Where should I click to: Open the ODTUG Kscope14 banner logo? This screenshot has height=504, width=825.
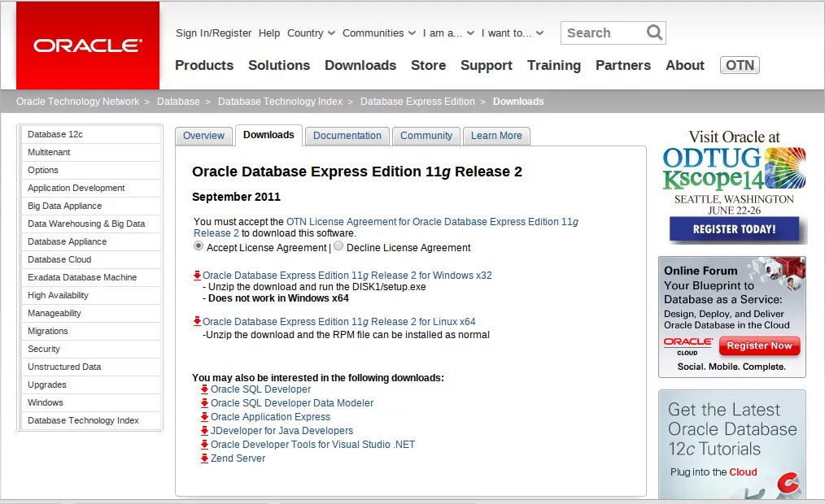[x=734, y=168]
